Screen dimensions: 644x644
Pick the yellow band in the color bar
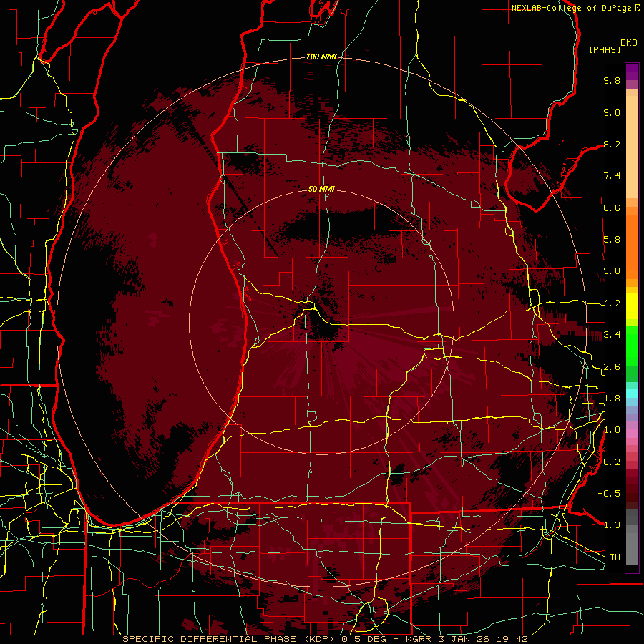click(x=632, y=306)
